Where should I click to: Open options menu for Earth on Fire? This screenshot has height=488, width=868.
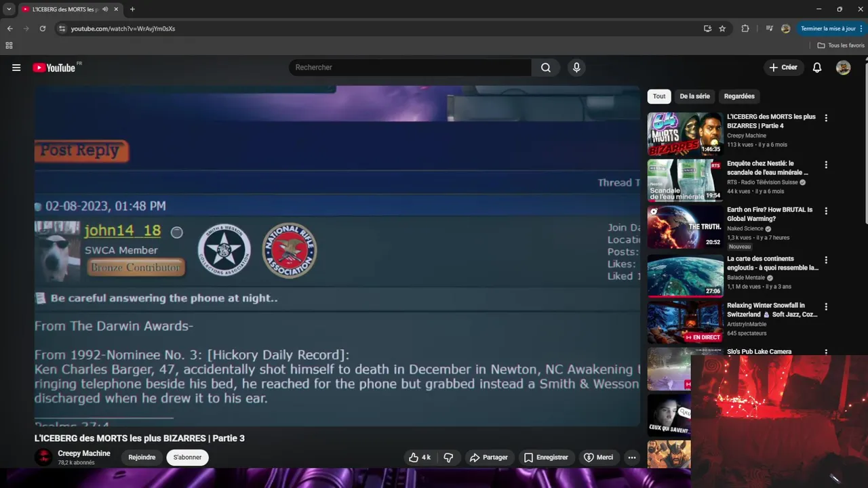point(826,211)
